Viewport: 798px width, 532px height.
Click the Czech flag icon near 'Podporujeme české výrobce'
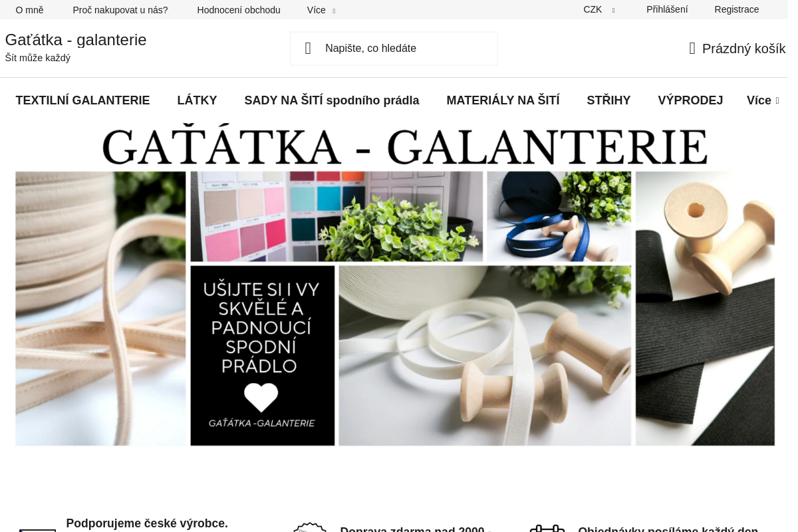tap(37, 529)
